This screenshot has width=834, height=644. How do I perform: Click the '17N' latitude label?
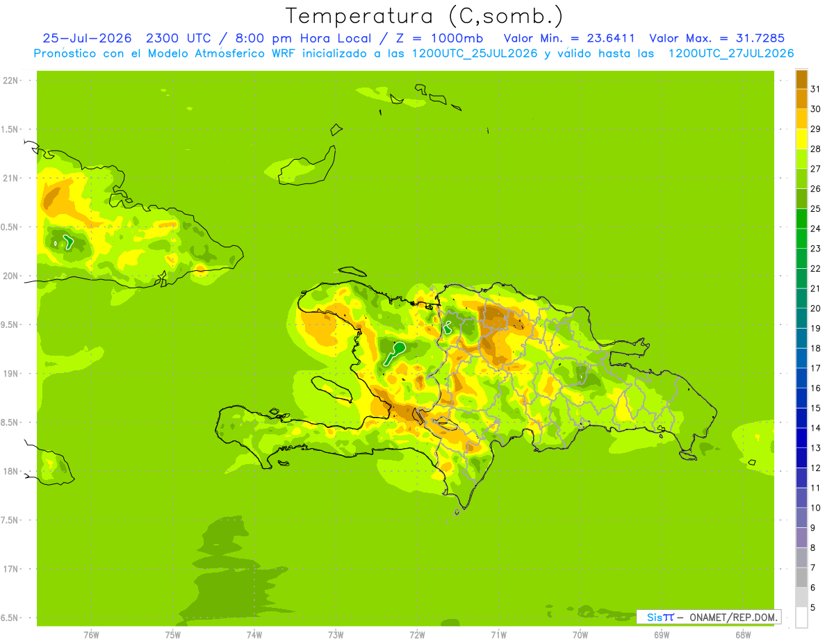[11, 569]
